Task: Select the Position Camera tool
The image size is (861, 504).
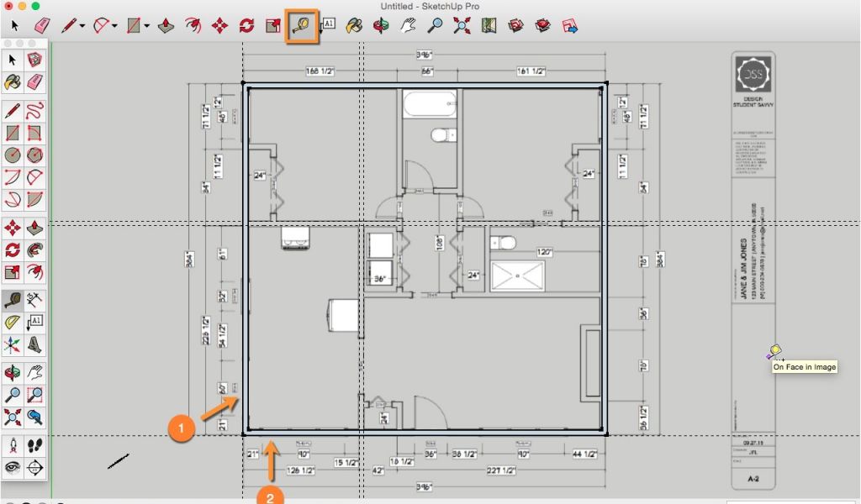Action: pos(13,445)
